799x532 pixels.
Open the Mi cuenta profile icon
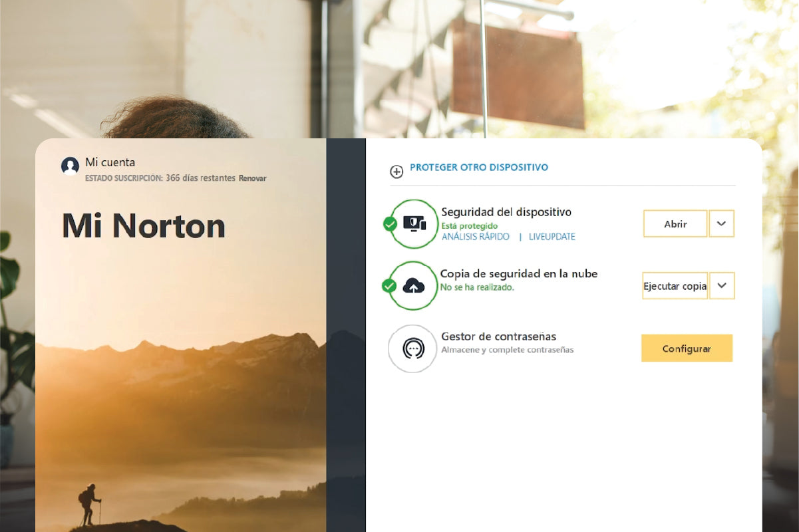70,166
